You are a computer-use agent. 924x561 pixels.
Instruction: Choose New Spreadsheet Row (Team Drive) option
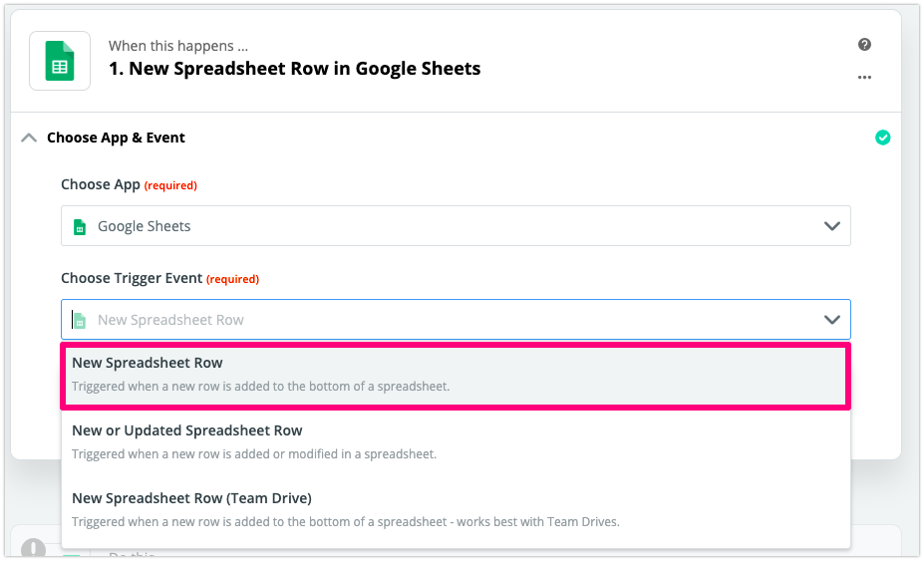[x=456, y=510]
